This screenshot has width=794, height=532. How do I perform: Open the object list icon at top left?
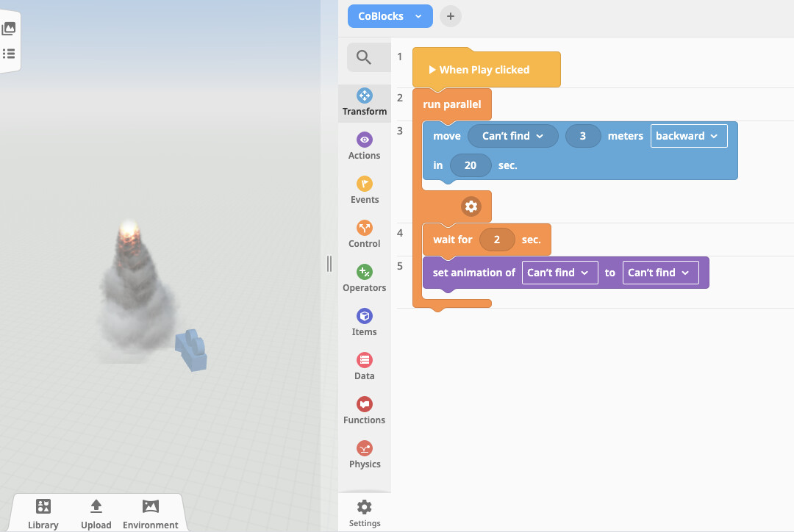tap(9, 54)
